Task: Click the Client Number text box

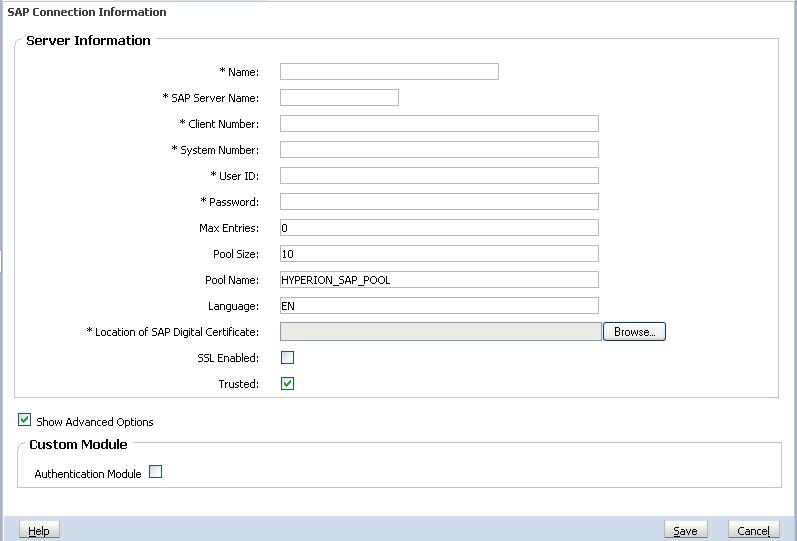Action: (439, 124)
